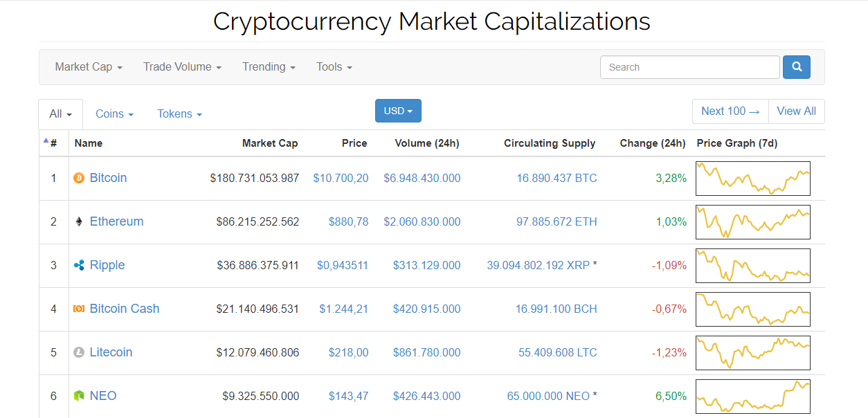868x418 pixels.
Task: Sort by Market Cap column header
Action: [x=270, y=143]
